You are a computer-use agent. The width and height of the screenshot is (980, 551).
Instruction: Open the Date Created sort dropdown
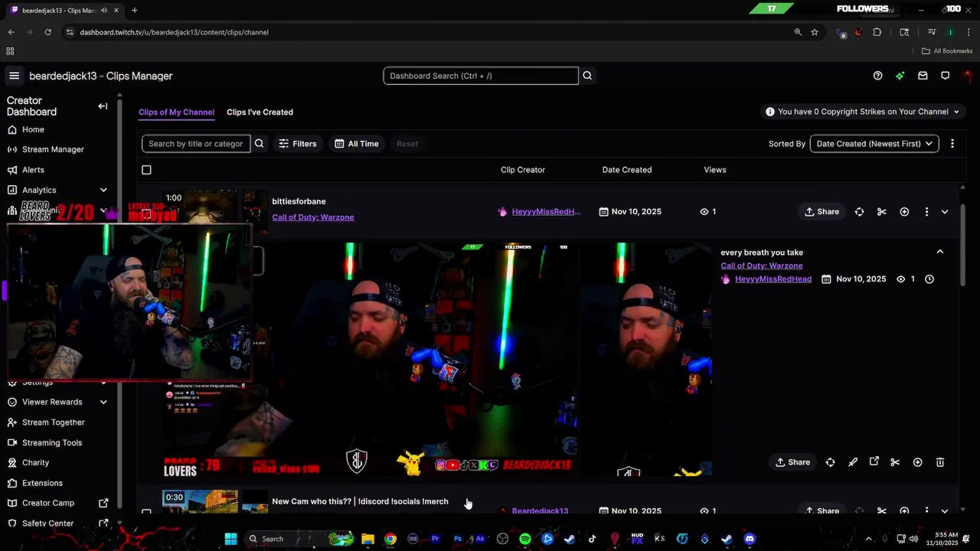(874, 144)
